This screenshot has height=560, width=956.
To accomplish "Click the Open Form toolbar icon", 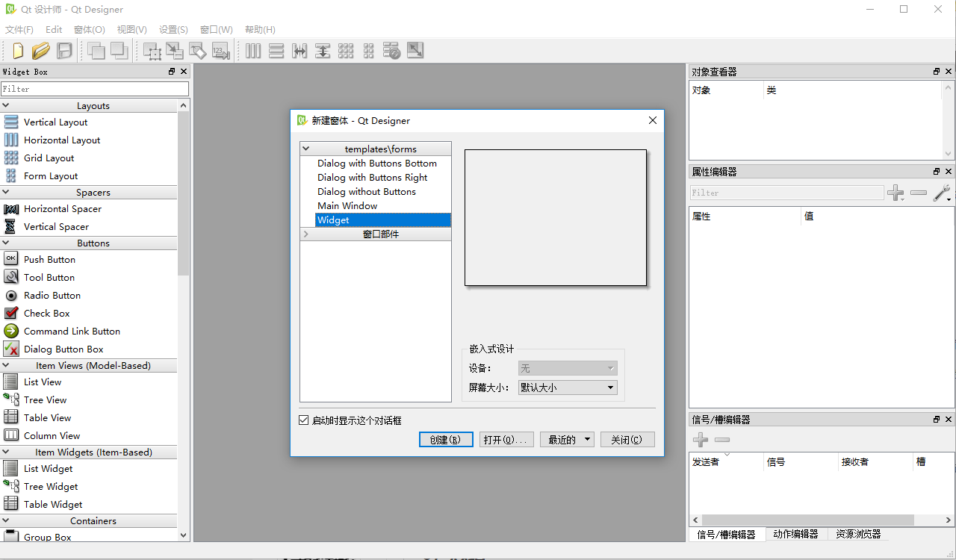I will 40,51.
